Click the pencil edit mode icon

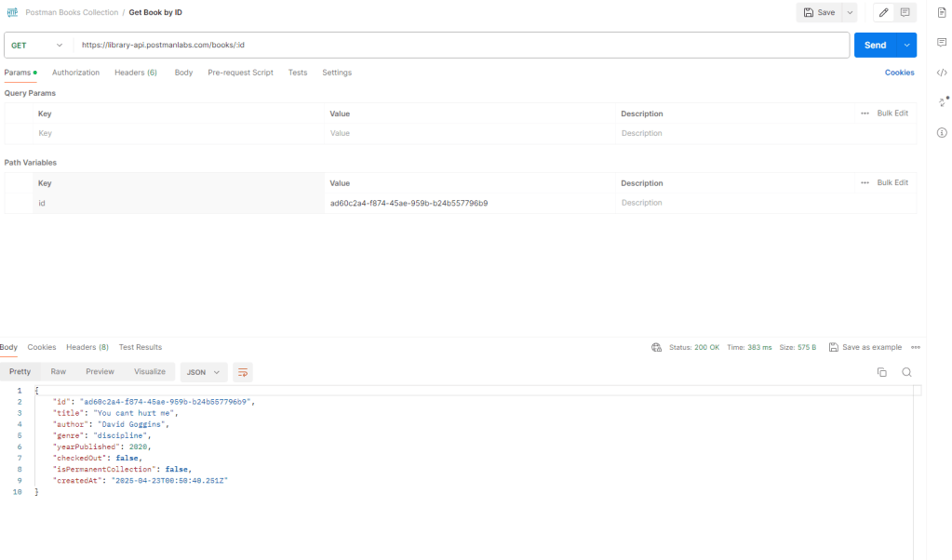point(883,13)
